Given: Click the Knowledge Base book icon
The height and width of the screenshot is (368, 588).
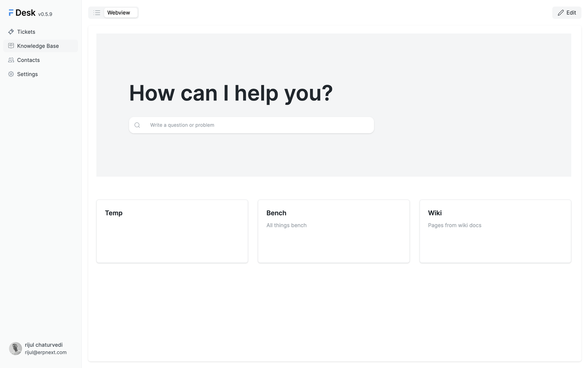Looking at the screenshot, I should click(11, 46).
